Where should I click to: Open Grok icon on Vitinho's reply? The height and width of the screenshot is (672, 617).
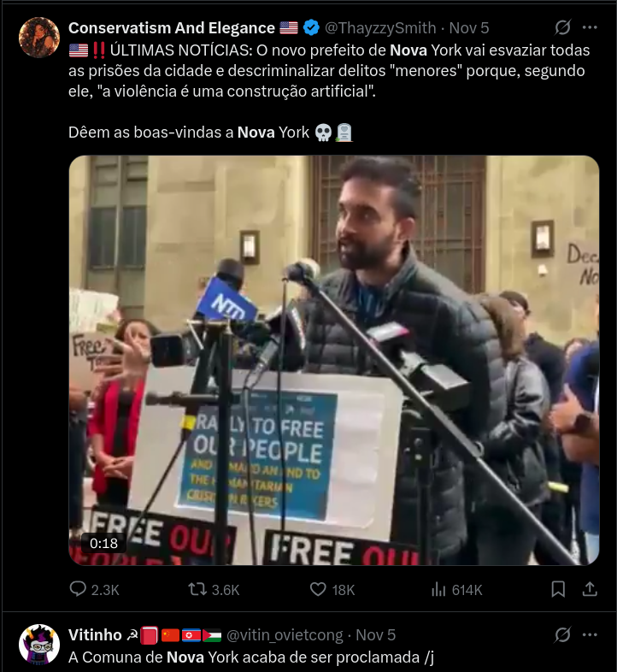562,634
